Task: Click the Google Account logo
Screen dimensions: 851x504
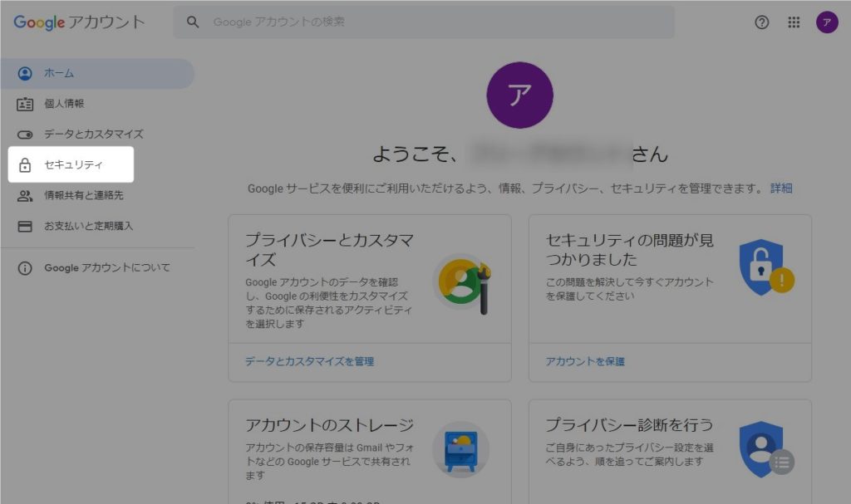Action: click(79, 22)
